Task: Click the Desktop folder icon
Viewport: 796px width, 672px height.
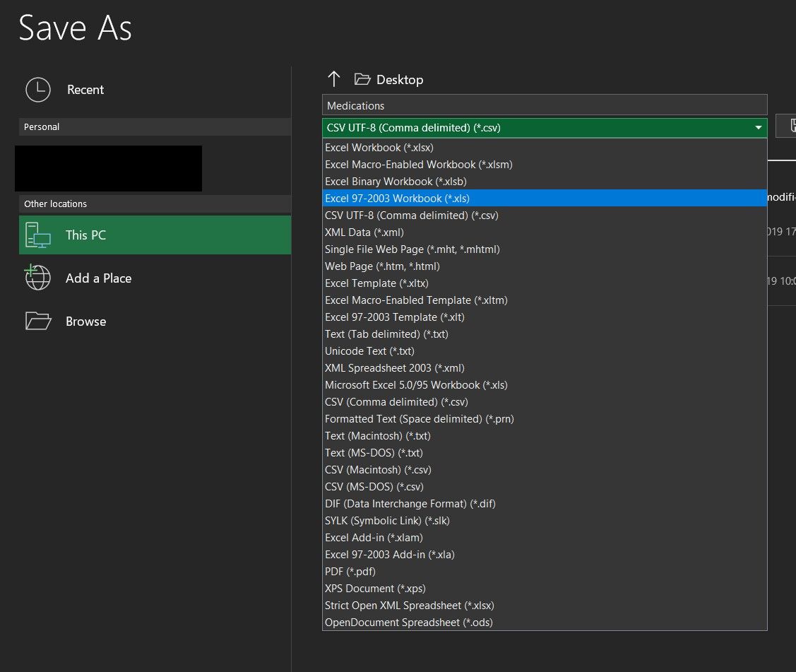Action: pos(362,79)
